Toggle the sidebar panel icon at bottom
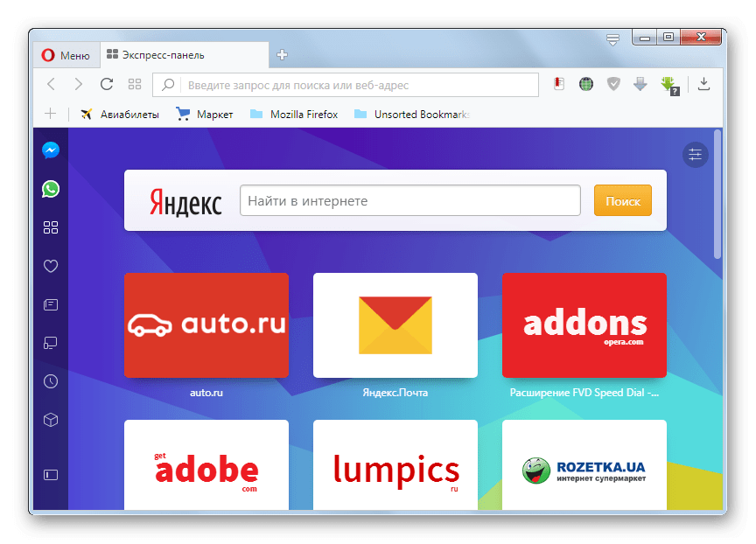Viewport: 756px width, 544px height. (51, 475)
